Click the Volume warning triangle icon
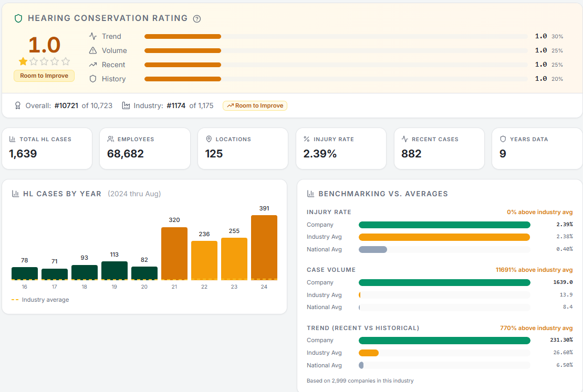Screen dimensions: 583x392 click(93, 50)
